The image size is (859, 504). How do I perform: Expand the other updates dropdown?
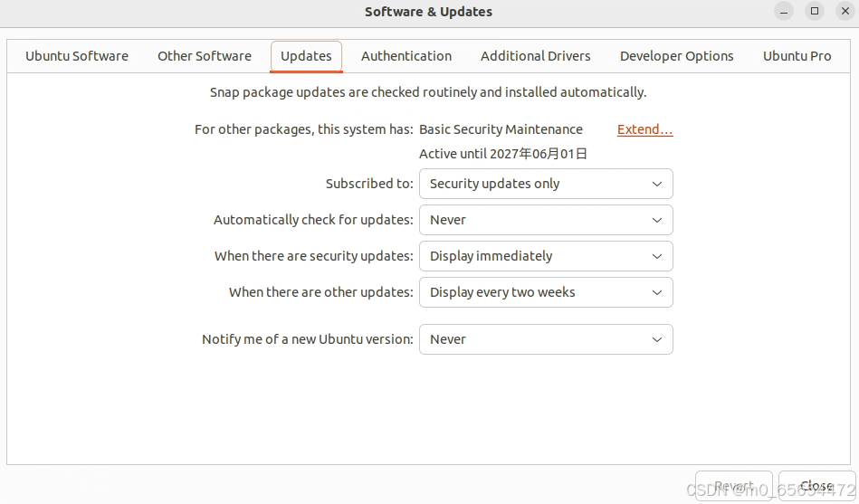(546, 292)
